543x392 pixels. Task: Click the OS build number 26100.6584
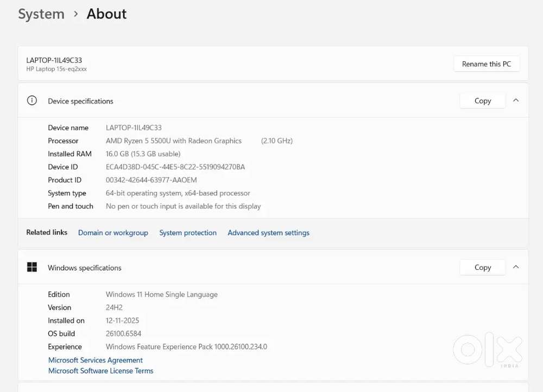[x=123, y=333]
